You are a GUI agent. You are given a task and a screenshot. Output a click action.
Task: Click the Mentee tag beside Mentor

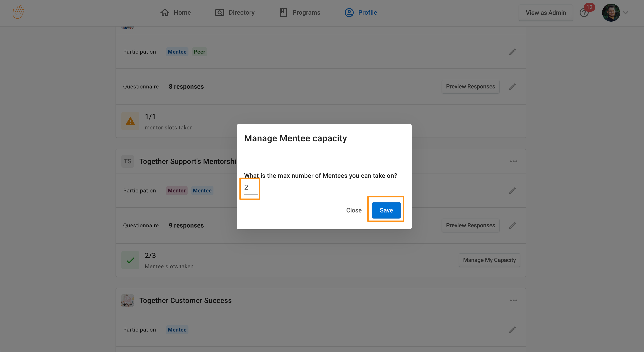point(202,191)
